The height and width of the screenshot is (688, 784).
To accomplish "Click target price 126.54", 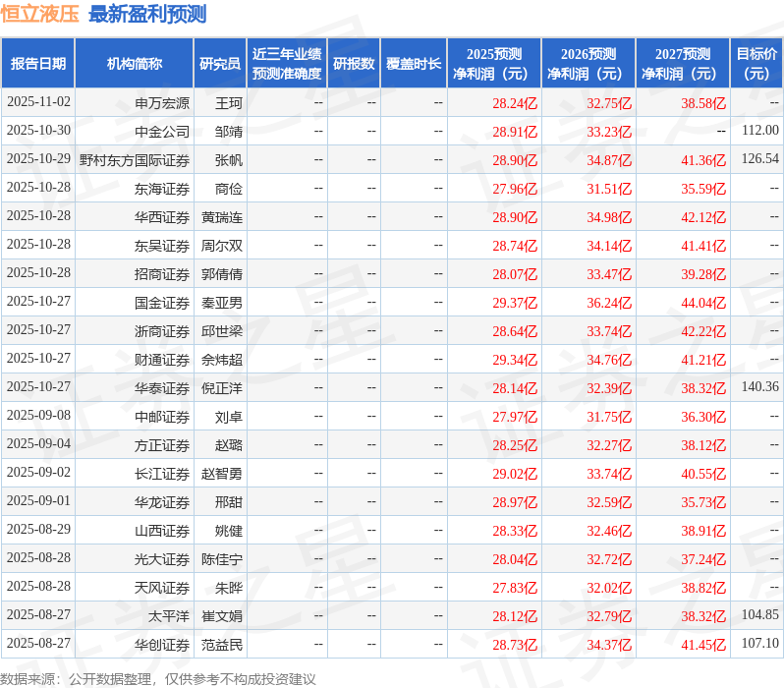I will [x=760, y=158].
